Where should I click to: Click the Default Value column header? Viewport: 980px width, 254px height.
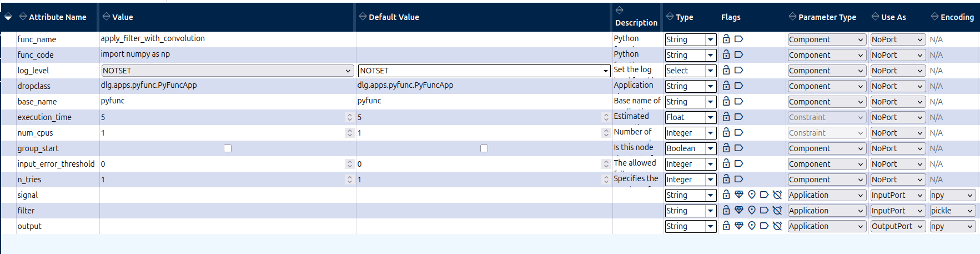tap(389, 17)
